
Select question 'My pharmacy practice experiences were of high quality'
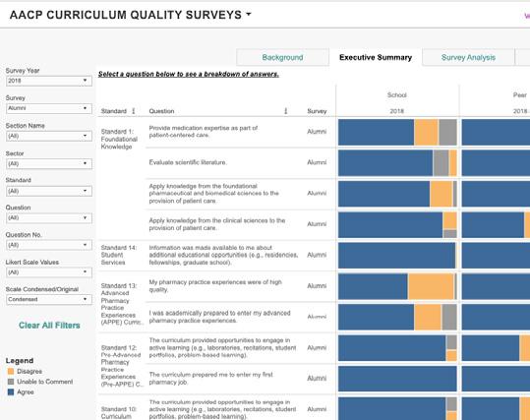click(215, 286)
